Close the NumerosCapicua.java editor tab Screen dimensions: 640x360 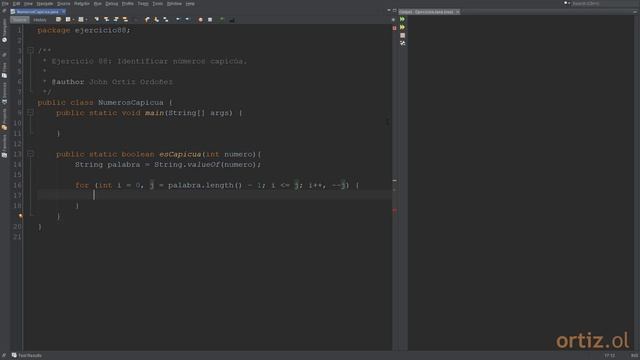[x=63, y=12]
